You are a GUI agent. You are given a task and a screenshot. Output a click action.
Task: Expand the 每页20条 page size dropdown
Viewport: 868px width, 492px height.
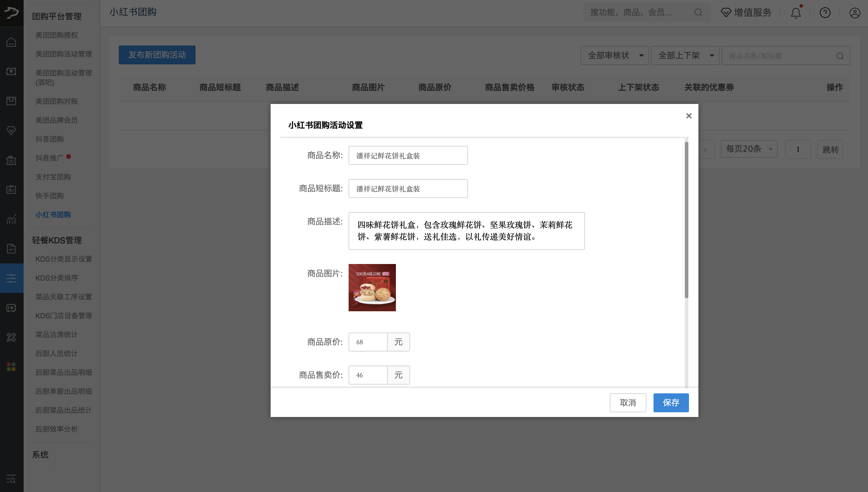click(748, 149)
